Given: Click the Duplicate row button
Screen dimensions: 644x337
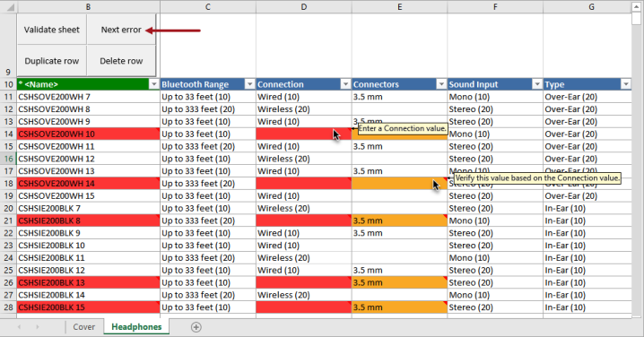Looking at the screenshot, I should (x=52, y=61).
